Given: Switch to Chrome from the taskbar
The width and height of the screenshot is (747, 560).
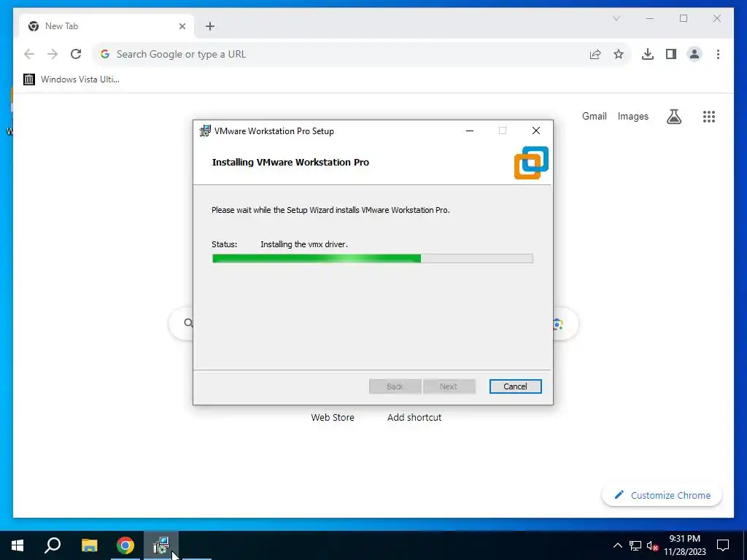Looking at the screenshot, I should tap(125, 545).
